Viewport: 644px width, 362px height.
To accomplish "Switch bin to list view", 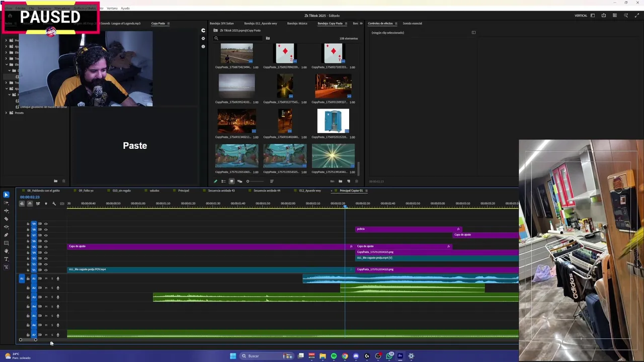I will tap(223, 181).
